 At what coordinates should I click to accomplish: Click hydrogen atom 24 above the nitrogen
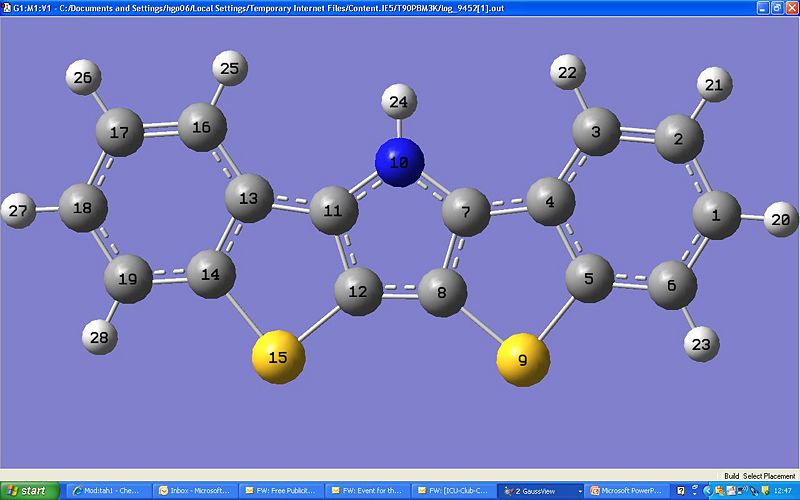[x=399, y=101]
